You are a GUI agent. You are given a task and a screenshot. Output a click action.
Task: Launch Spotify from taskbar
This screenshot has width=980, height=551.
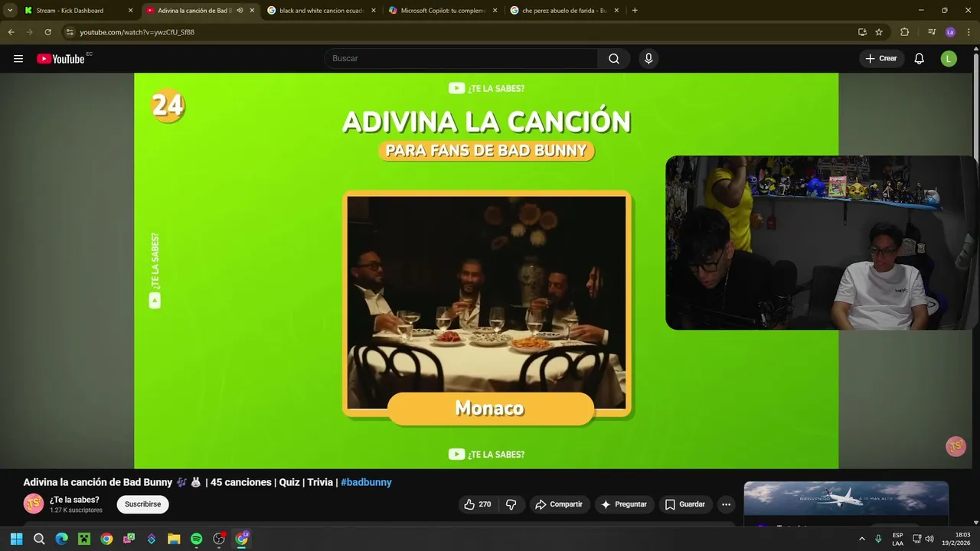coord(196,539)
